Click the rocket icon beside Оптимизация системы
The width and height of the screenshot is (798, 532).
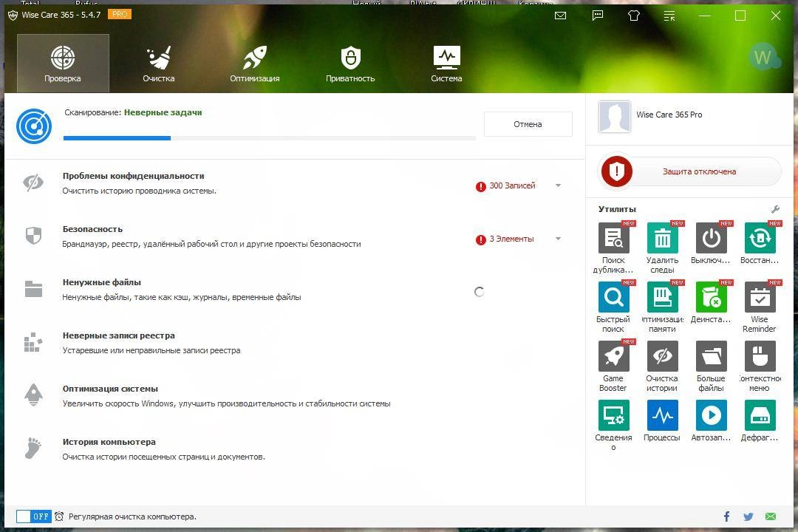(x=33, y=395)
